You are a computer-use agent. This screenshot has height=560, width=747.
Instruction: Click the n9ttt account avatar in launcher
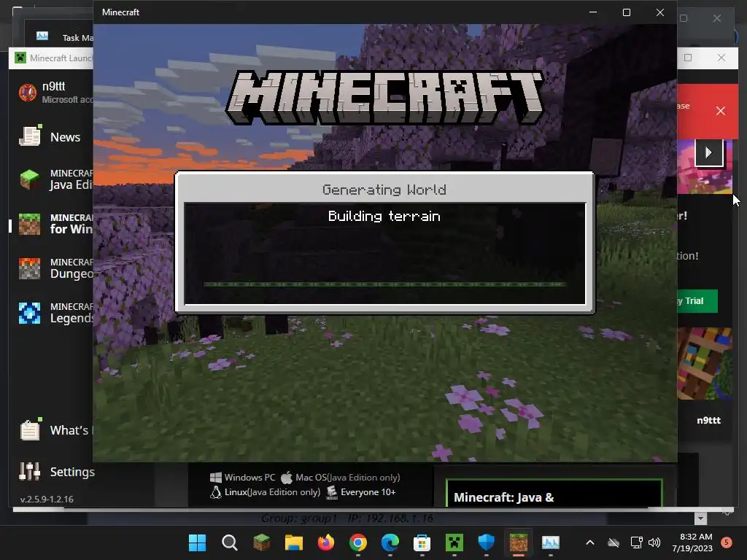pyautogui.click(x=27, y=92)
